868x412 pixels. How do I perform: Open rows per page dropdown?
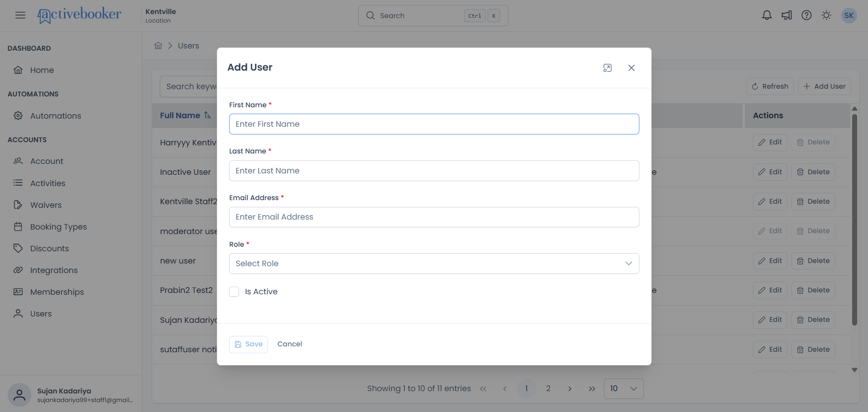click(623, 388)
